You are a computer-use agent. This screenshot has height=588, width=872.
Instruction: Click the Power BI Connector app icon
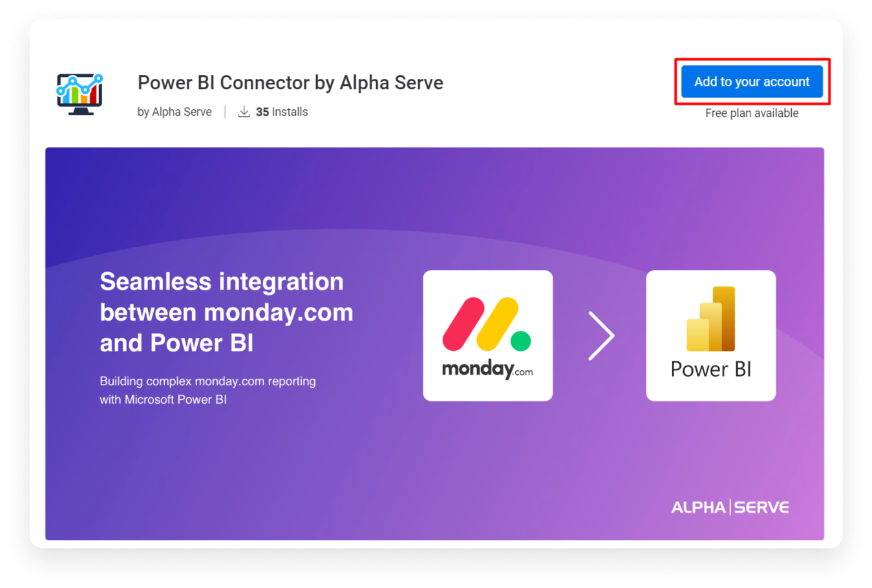[x=79, y=92]
